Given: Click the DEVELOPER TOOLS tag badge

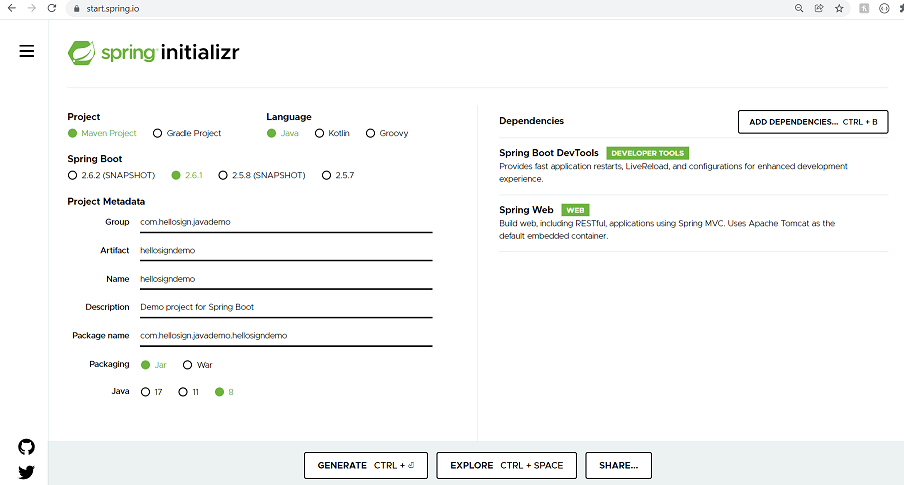Looking at the screenshot, I should point(647,153).
